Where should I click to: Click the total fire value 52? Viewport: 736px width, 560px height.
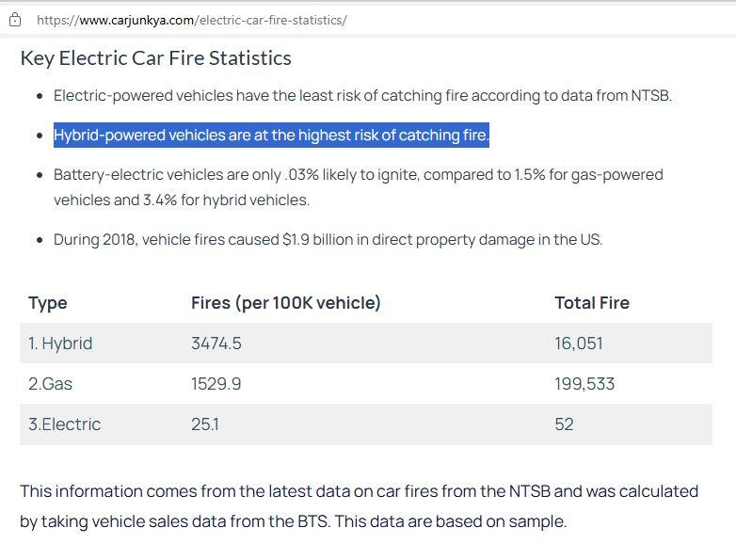[564, 424]
